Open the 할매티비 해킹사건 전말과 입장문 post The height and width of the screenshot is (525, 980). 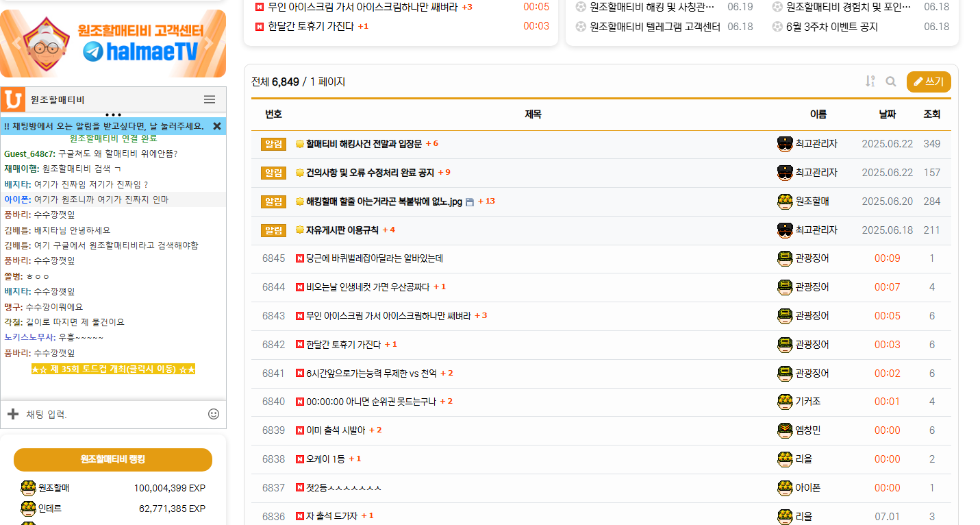pyautogui.click(x=364, y=144)
